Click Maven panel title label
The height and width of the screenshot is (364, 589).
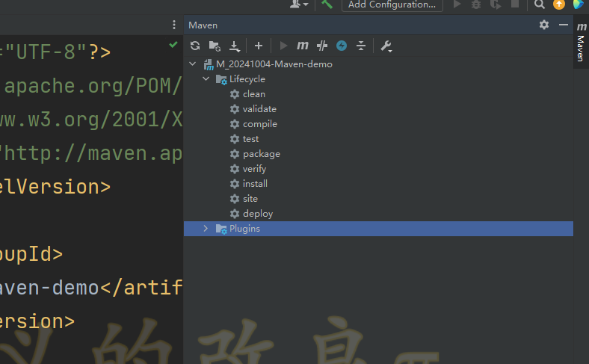coord(203,25)
